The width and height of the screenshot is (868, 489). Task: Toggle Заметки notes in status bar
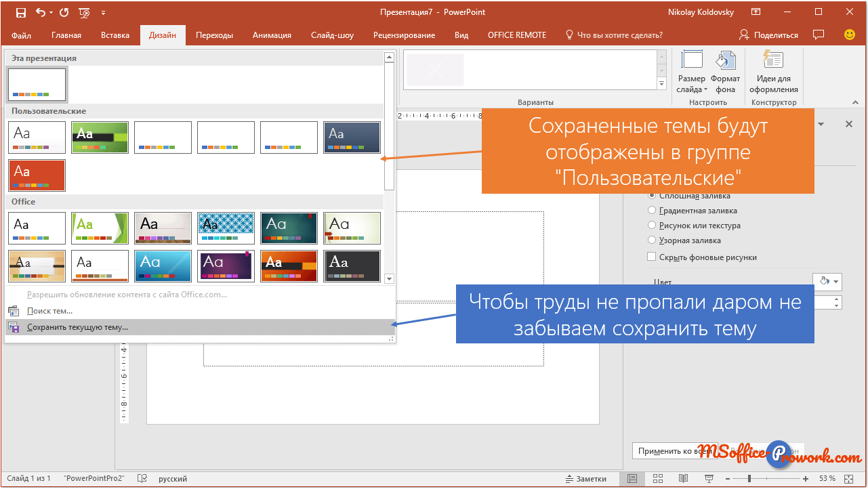[x=585, y=479]
